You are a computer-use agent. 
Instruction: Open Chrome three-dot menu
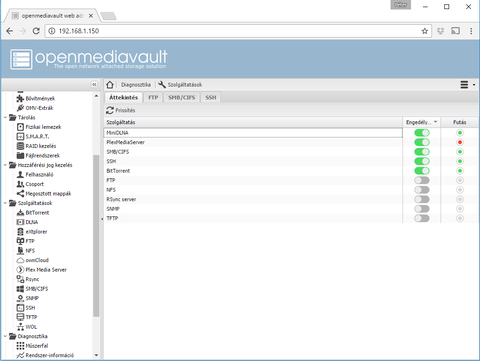[x=471, y=31]
